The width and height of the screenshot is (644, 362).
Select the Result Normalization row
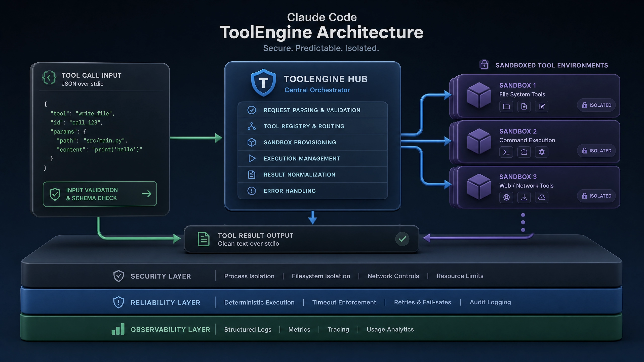pyautogui.click(x=313, y=174)
